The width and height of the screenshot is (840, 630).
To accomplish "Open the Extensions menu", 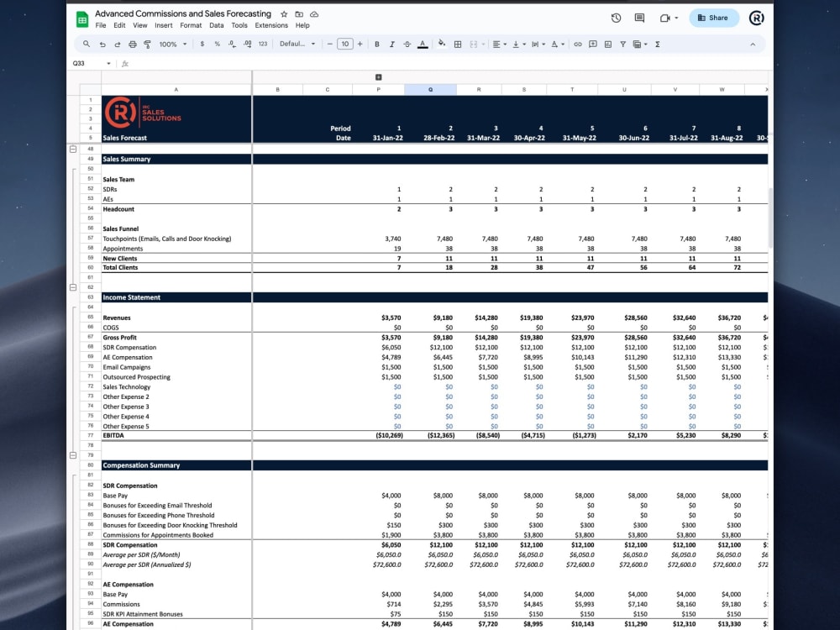I will pos(271,25).
